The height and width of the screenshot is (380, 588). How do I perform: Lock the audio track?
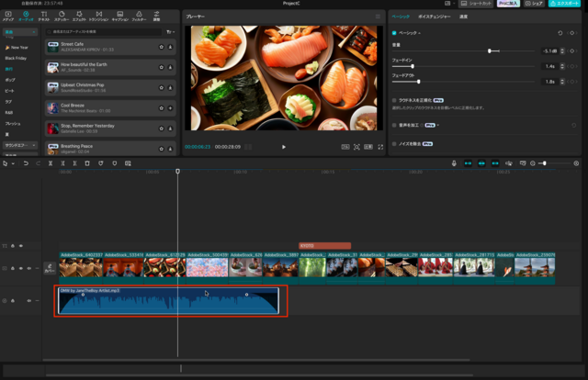13,300
